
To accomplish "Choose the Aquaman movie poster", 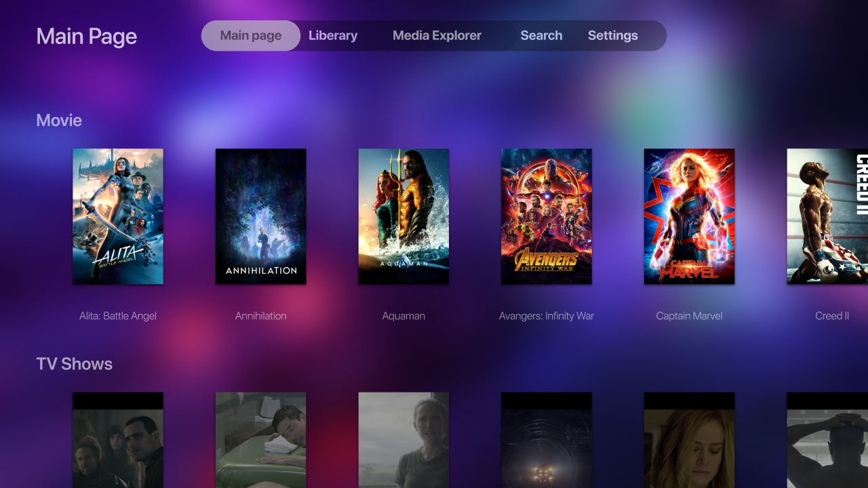I will coord(403,216).
